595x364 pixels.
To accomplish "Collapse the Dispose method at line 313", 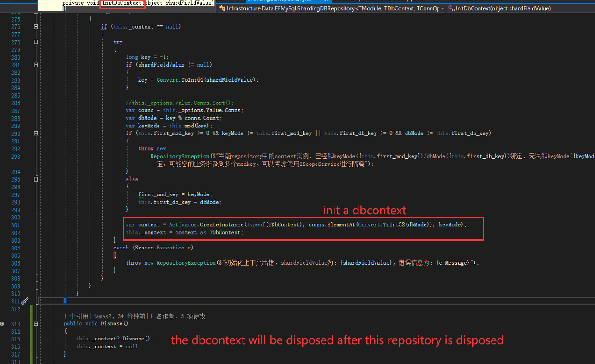I will [x=36, y=324].
